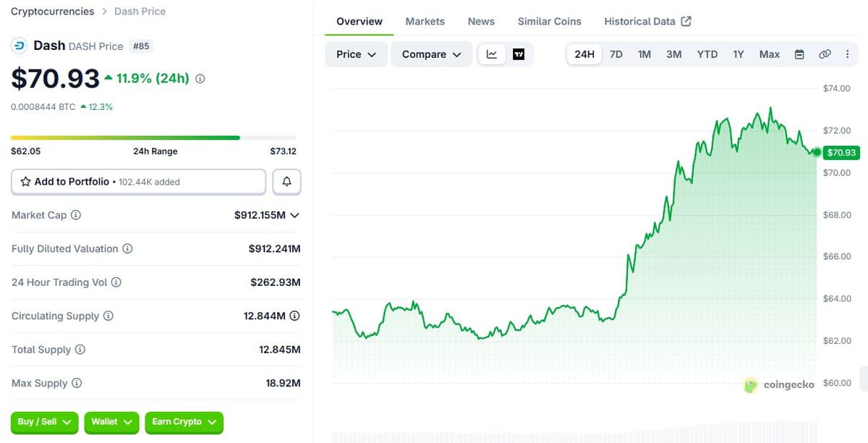Click the star Add to Portfolio button
The height and width of the screenshot is (443, 868).
coord(138,182)
